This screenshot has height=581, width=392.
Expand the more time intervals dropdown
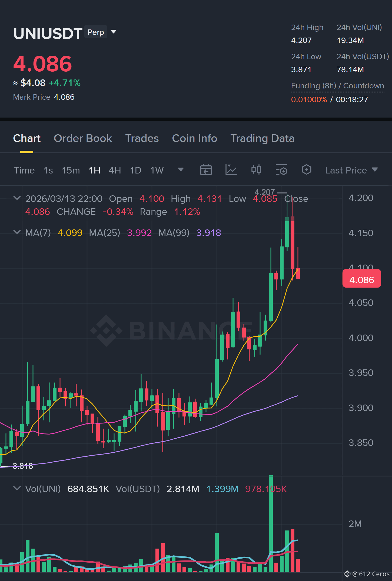[x=181, y=170]
